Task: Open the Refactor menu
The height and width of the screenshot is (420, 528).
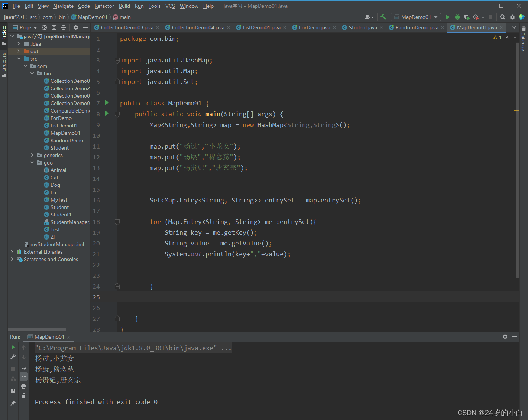Action: click(x=104, y=6)
